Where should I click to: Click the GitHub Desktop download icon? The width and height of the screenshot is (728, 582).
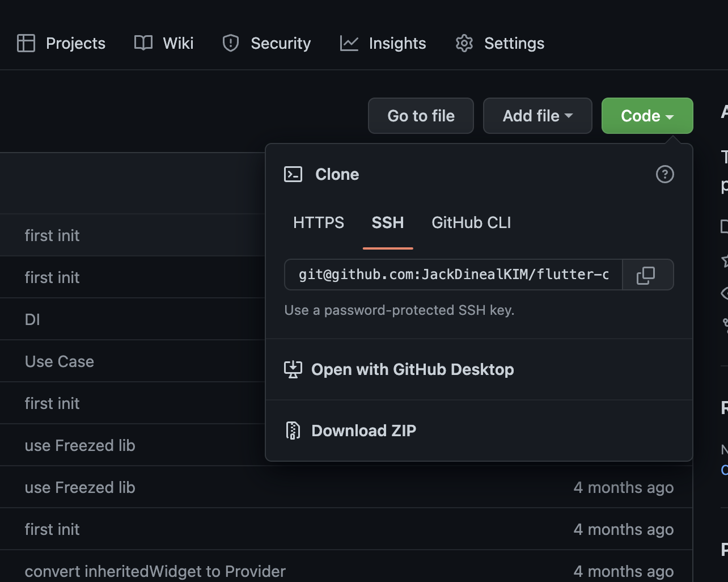(x=293, y=369)
